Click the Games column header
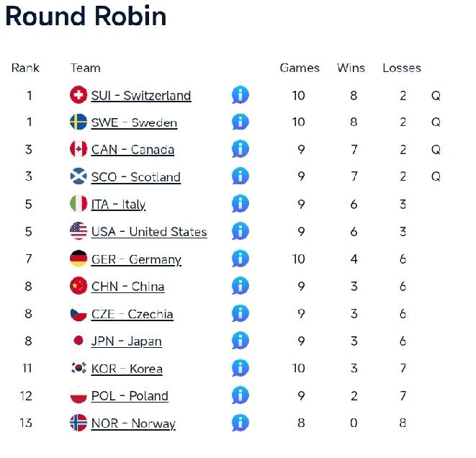The height and width of the screenshot is (458, 476). (x=300, y=68)
